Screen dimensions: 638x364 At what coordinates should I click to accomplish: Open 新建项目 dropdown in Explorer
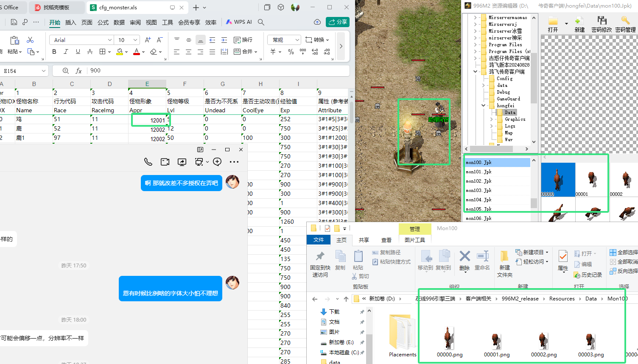click(547, 252)
